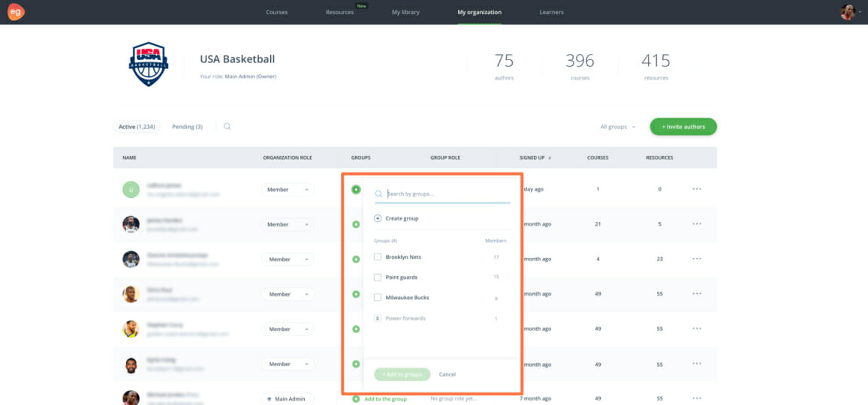Click the green LJ initials avatar
This screenshot has width=868, height=405.
tap(131, 189)
